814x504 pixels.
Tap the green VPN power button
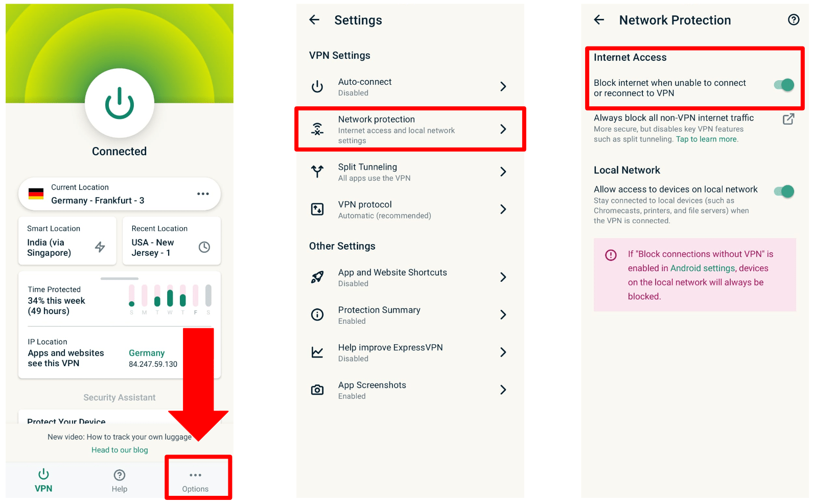120,103
